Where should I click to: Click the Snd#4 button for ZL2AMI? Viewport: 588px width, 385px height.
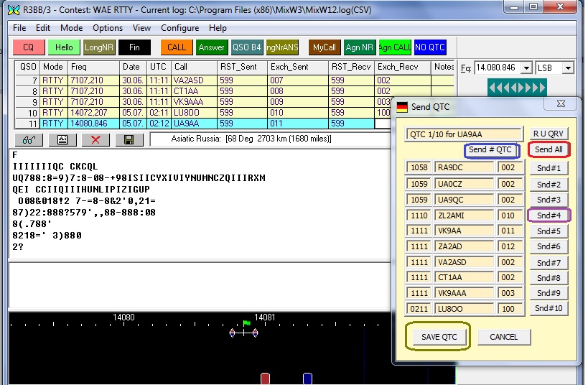tap(549, 215)
